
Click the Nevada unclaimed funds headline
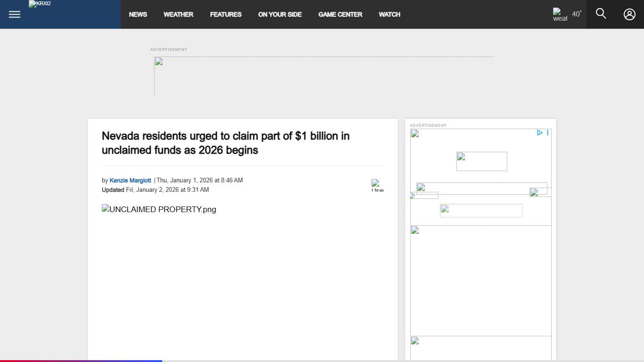click(225, 143)
